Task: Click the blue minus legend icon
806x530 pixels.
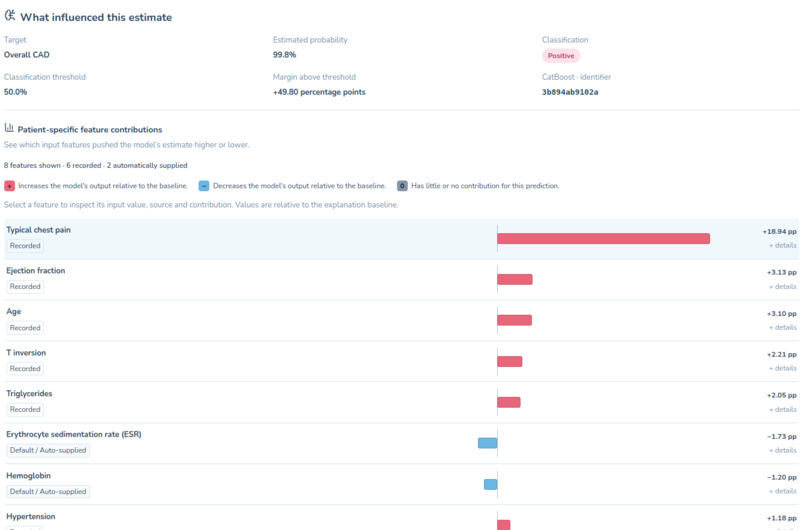Action: 204,186
